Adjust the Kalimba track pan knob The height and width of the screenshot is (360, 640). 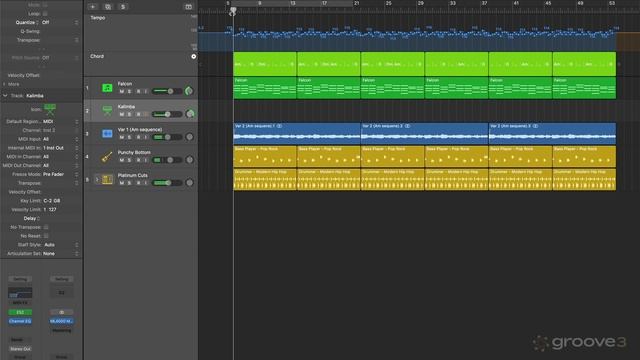[x=190, y=114]
